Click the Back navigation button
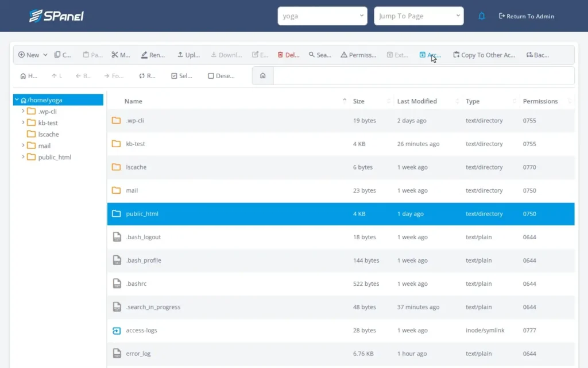The height and width of the screenshot is (368, 588). 83,76
